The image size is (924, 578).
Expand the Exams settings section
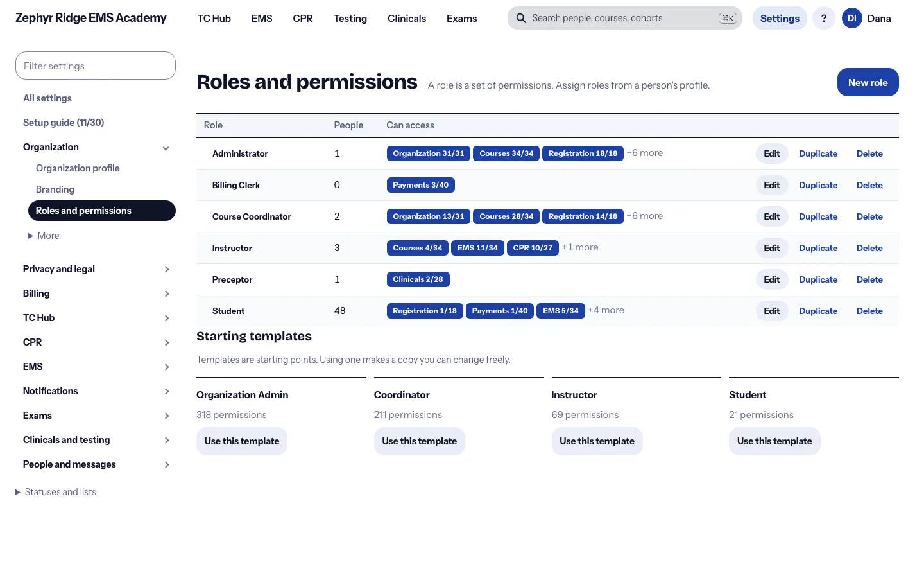[96, 416]
